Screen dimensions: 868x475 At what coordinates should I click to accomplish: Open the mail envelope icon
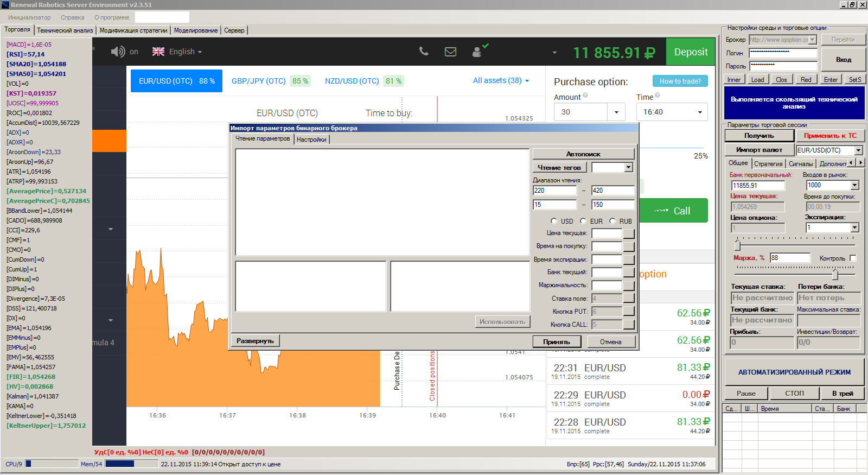450,52
